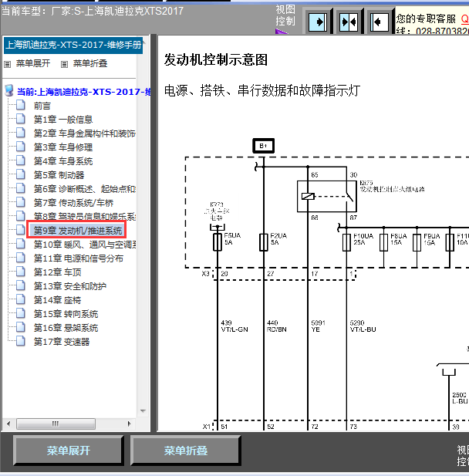Click the top 菜单展开 link

pyautogui.click(x=33, y=63)
